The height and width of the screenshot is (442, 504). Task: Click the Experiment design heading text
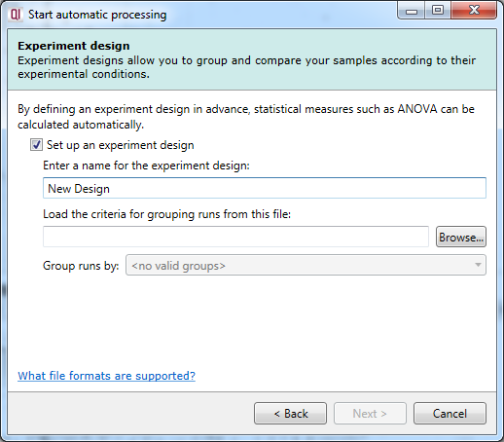coord(74,46)
